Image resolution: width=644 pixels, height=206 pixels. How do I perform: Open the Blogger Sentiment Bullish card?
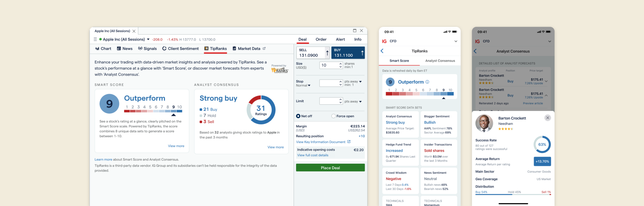click(x=439, y=124)
